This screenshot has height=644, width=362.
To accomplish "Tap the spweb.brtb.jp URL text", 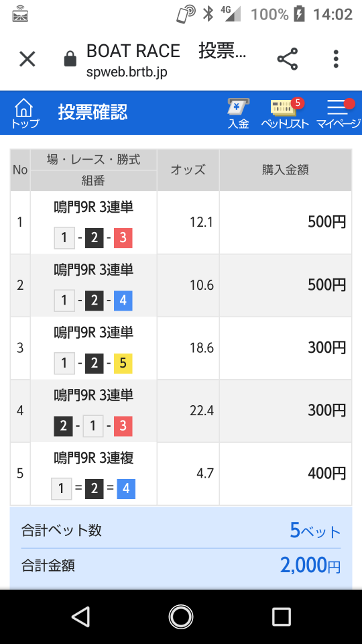I will coord(127,72).
